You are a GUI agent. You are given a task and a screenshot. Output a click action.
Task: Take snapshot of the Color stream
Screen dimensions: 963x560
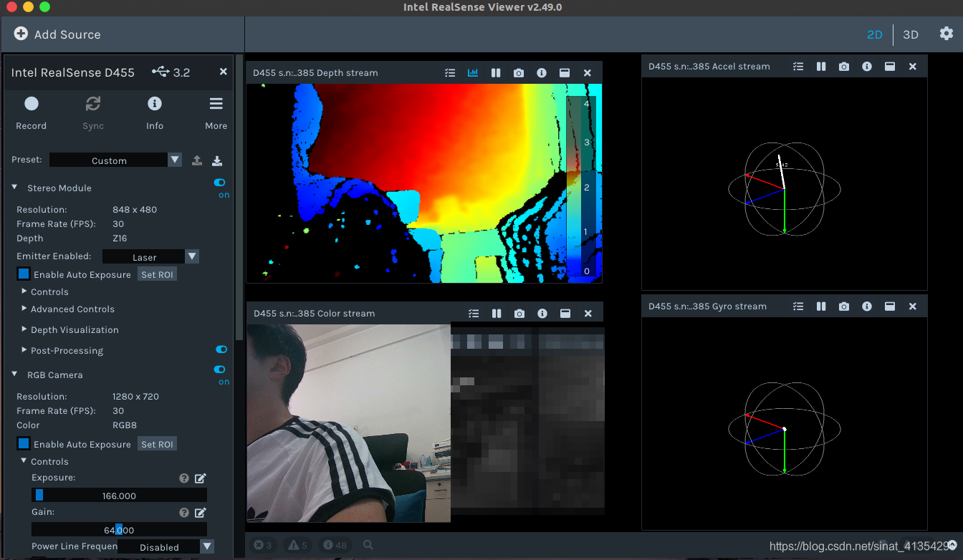click(x=519, y=314)
